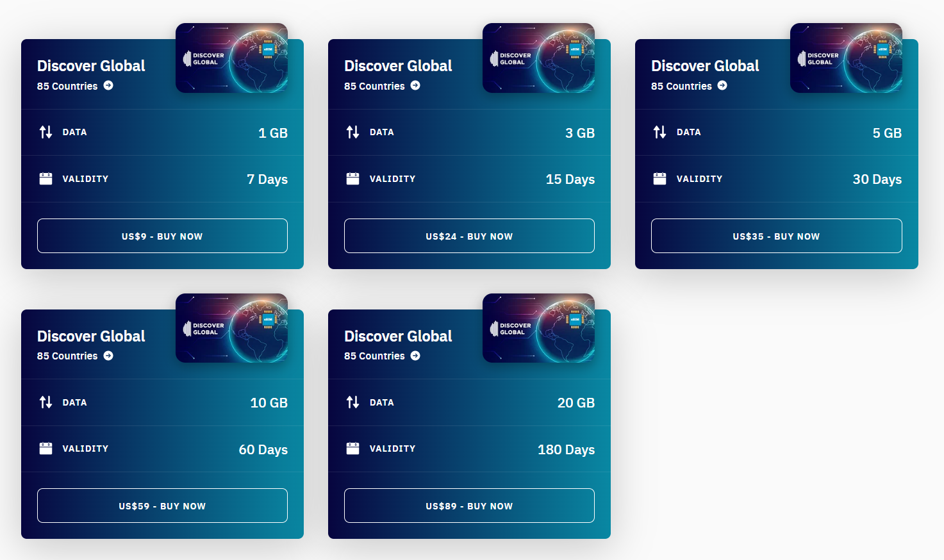This screenshot has height=560, width=944.
Task: Buy the 20 GB plan for US$89
Action: pyautogui.click(x=469, y=506)
